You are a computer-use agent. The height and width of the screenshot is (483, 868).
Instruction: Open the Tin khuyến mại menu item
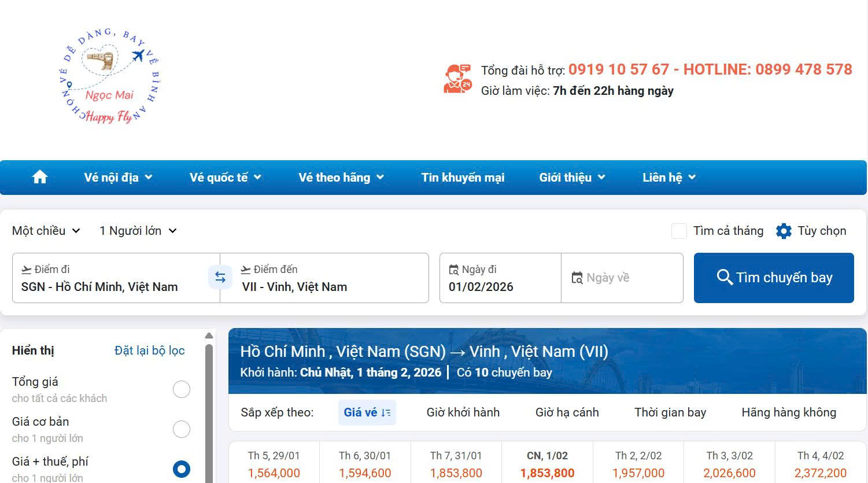[463, 177]
